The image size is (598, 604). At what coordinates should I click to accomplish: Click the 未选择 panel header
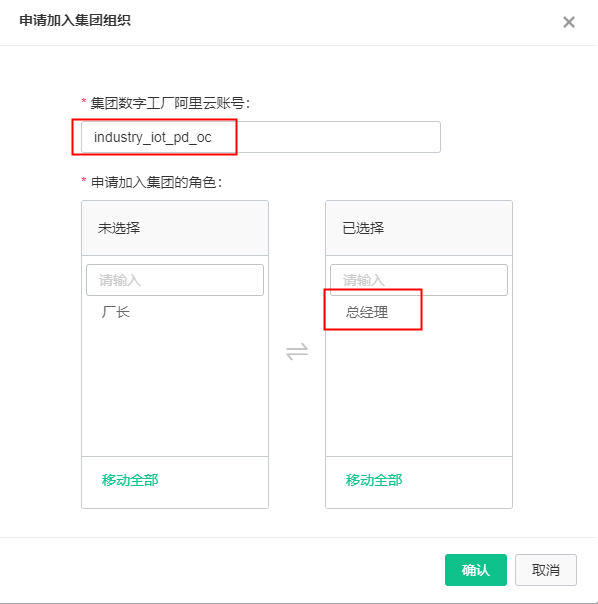tap(175, 228)
